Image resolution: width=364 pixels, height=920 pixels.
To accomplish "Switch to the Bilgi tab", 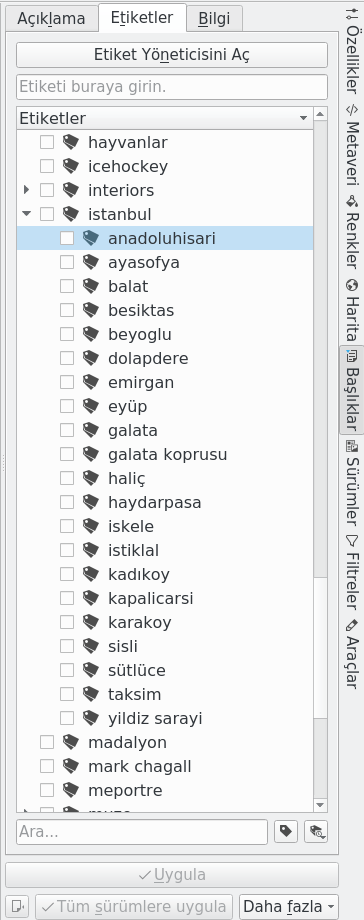I will pos(214,19).
